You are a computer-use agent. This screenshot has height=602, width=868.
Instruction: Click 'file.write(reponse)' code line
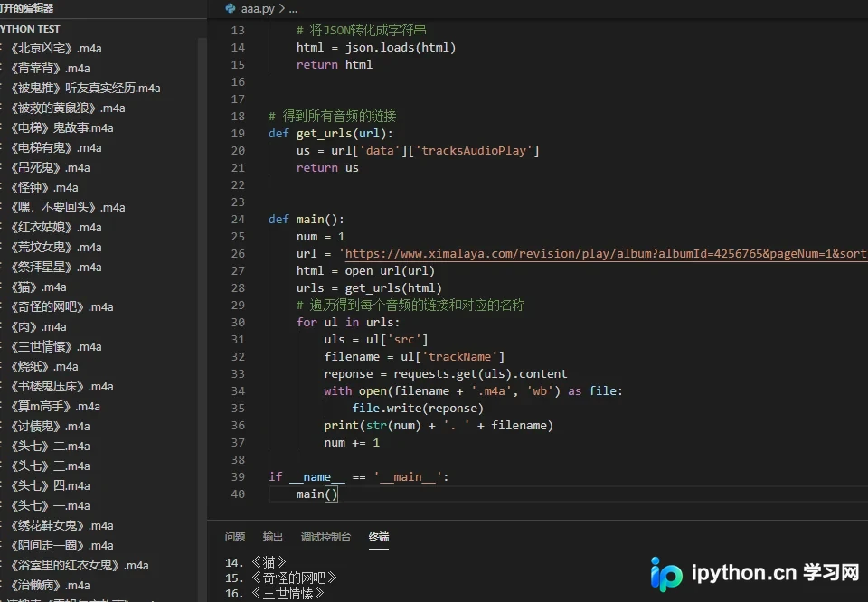418,409
